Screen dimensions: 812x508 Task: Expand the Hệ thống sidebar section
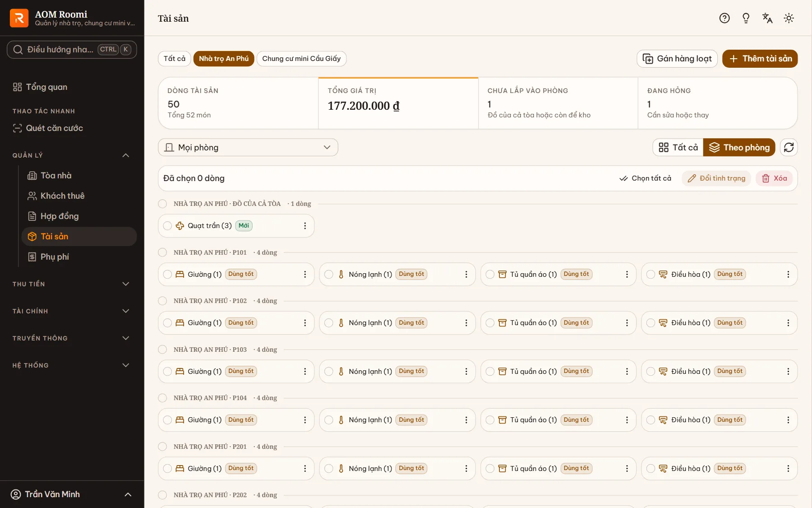[71, 365]
